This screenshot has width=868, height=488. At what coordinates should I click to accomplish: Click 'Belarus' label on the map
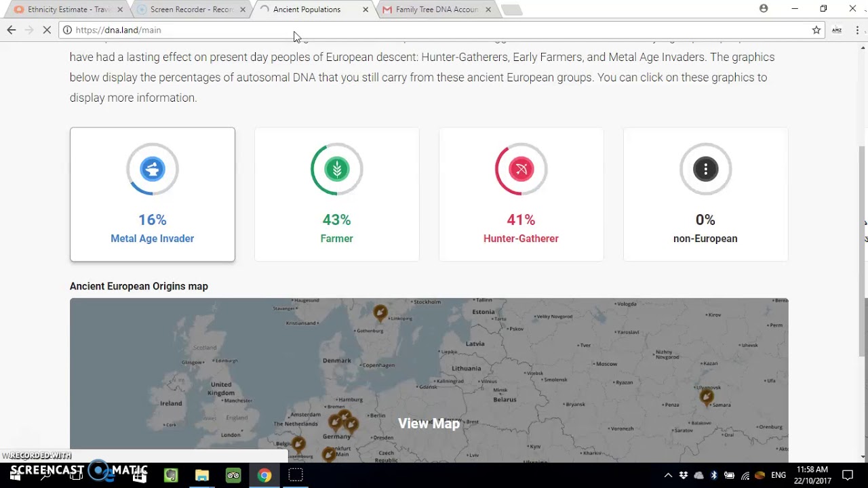point(505,400)
